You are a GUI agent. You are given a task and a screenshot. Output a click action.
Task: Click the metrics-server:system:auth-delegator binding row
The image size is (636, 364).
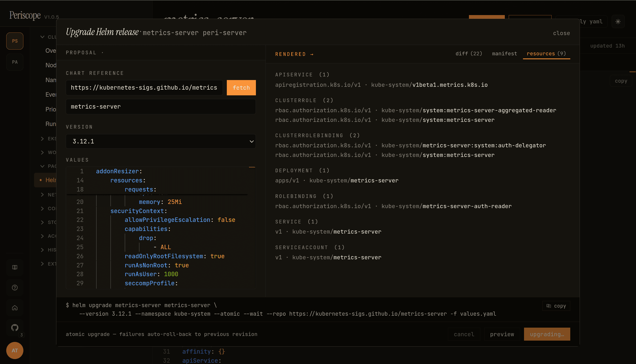point(410,145)
